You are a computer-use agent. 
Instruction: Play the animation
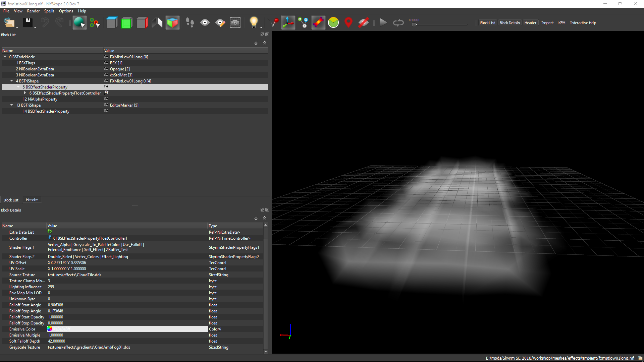[x=383, y=23]
